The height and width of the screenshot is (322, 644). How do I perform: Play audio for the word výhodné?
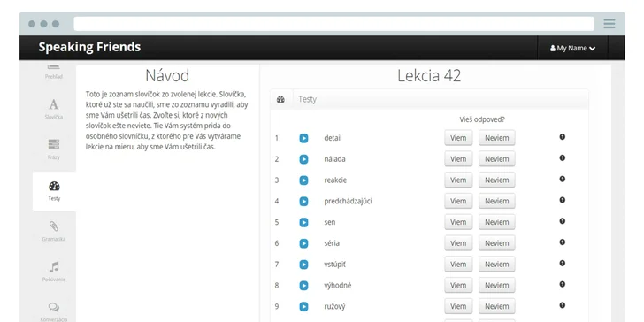(303, 285)
